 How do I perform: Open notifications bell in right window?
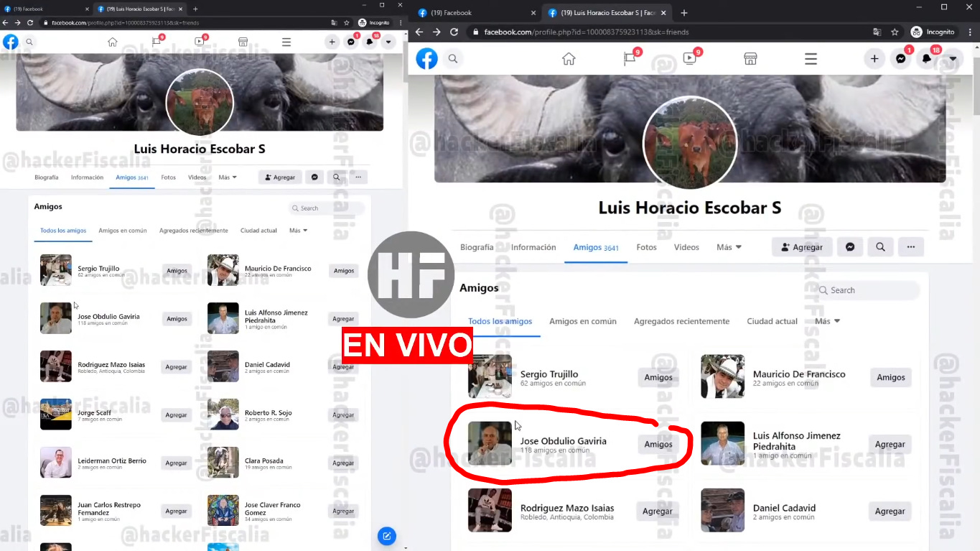[x=927, y=59]
